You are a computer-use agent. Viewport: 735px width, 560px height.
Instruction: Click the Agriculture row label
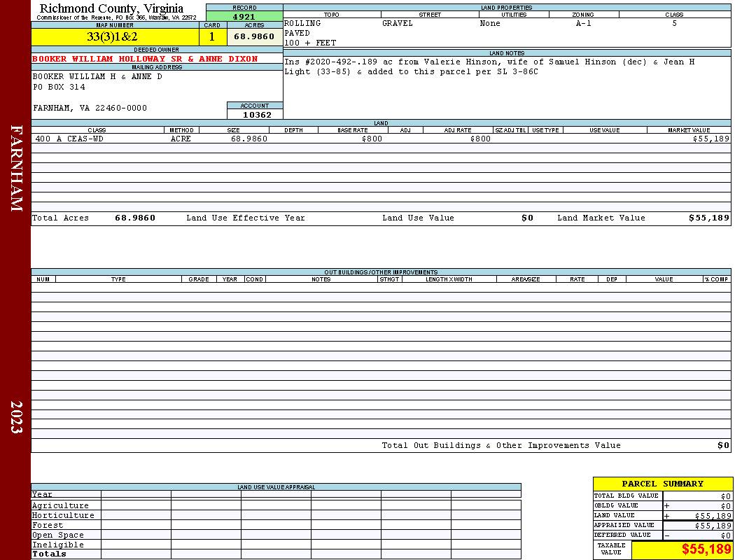click(x=60, y=505)
